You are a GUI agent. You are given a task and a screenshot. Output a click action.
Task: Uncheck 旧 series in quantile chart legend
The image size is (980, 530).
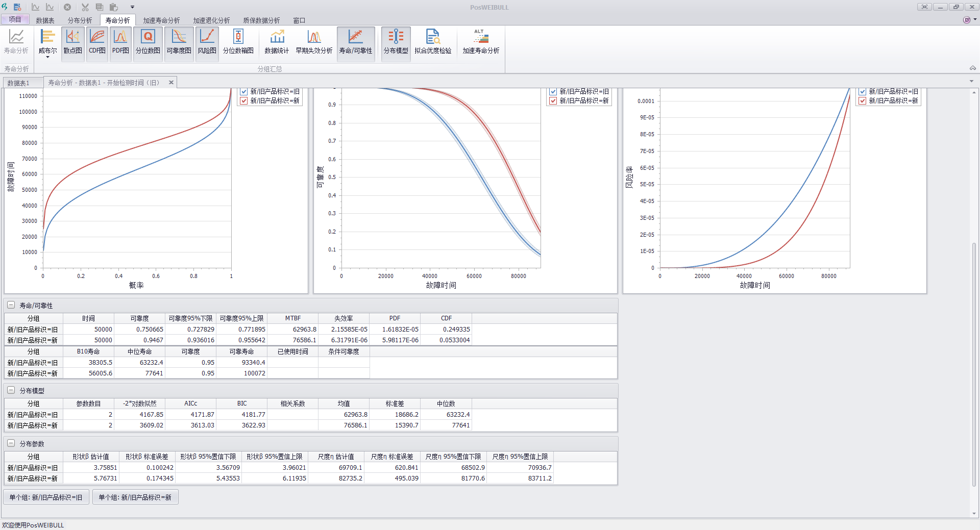coord(244,92)
